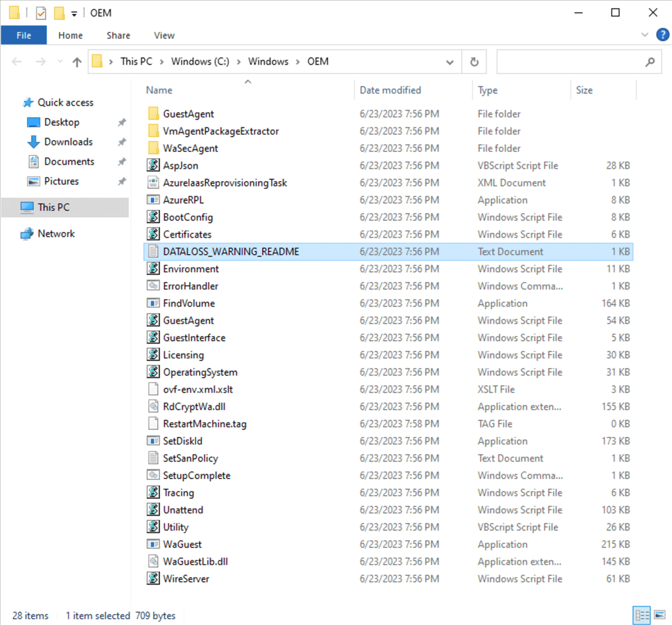
Task: Click the GuestAgent folder icon
Action: (153, 114)
